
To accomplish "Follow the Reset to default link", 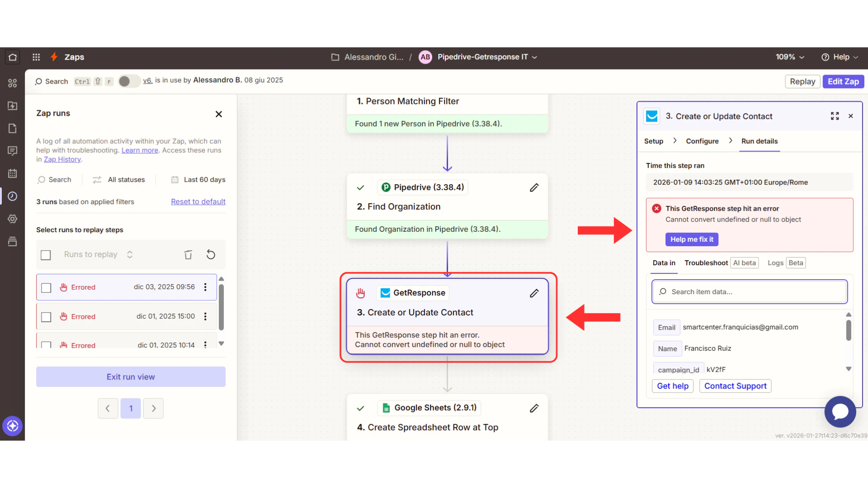I will point(198,202).
